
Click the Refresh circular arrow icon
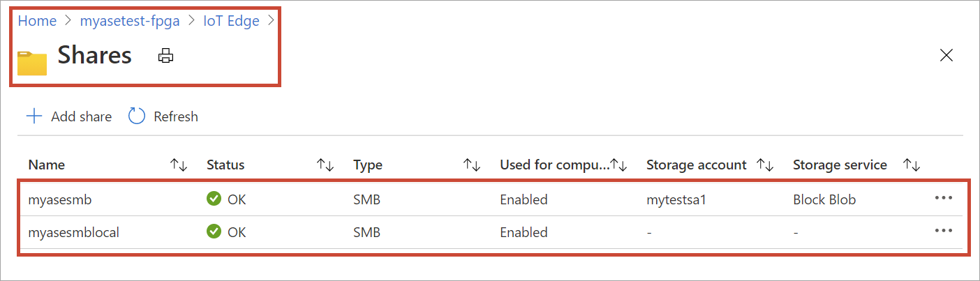137,116
